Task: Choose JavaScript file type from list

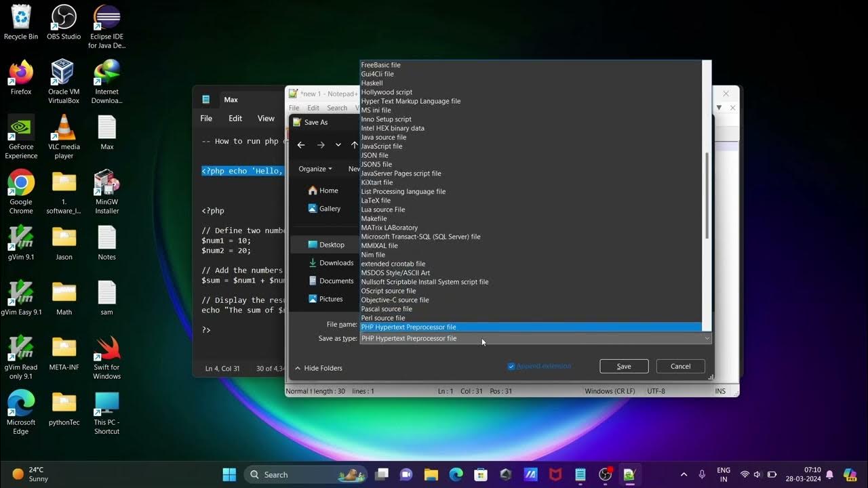Action: [x=530, y=146]
